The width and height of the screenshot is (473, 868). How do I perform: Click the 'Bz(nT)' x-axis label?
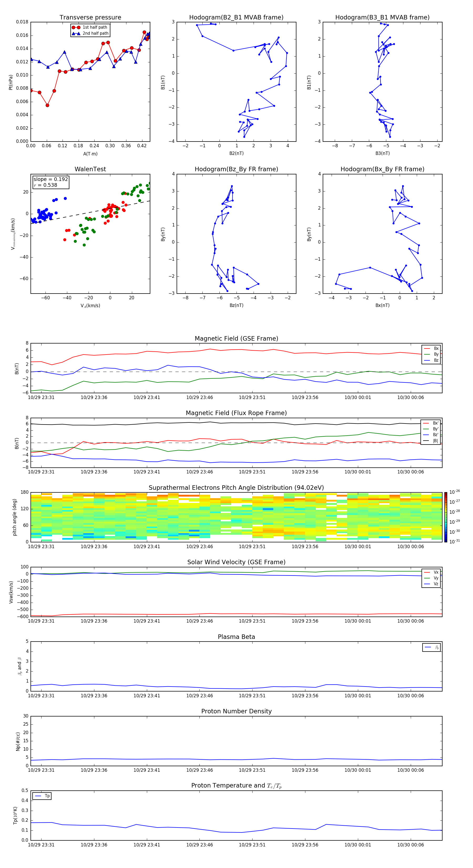pos(236,305)
